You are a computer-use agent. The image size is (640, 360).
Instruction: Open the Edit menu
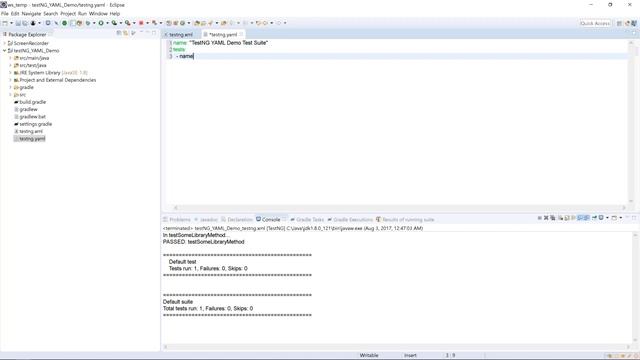pyautogui.click(x=15, y=13)
